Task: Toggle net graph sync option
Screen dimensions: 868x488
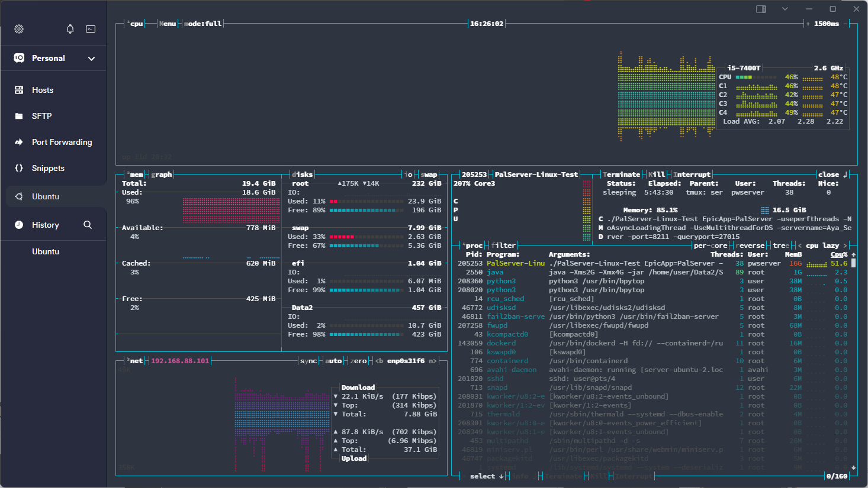Action: (308, 361)
